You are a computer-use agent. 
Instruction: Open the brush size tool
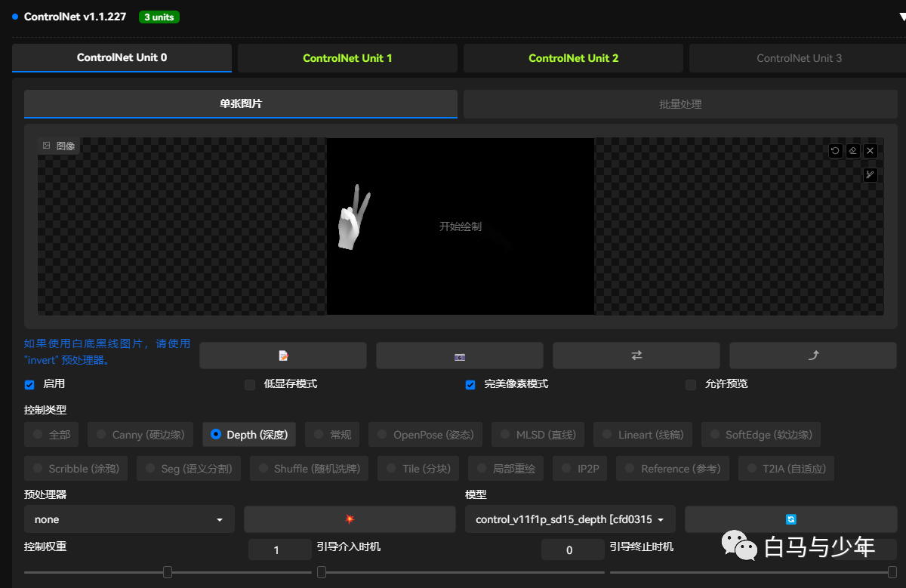point(871,175)
